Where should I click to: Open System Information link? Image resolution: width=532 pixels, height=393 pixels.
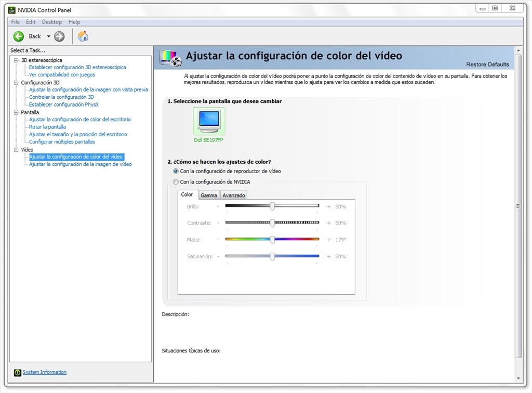[45, 372]
